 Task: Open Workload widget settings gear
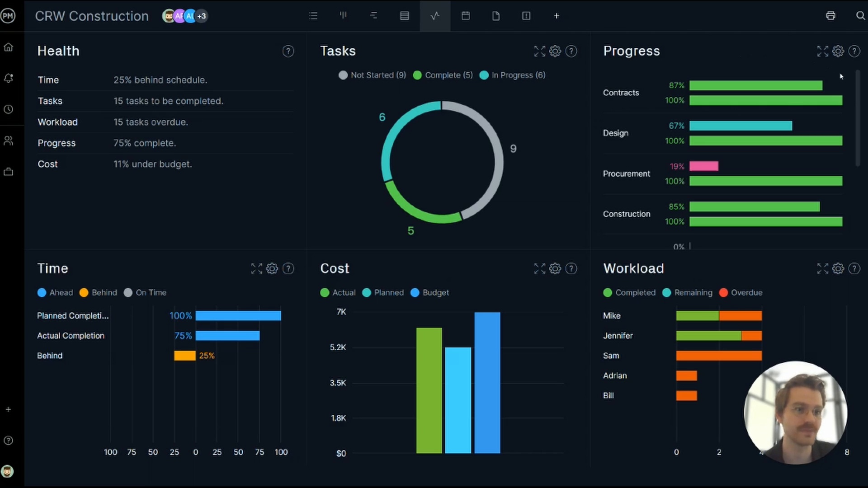tap(838, 269)
